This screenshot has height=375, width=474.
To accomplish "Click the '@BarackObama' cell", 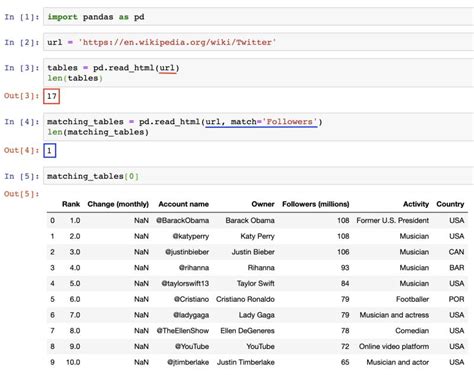I will [x=183, y=220].
